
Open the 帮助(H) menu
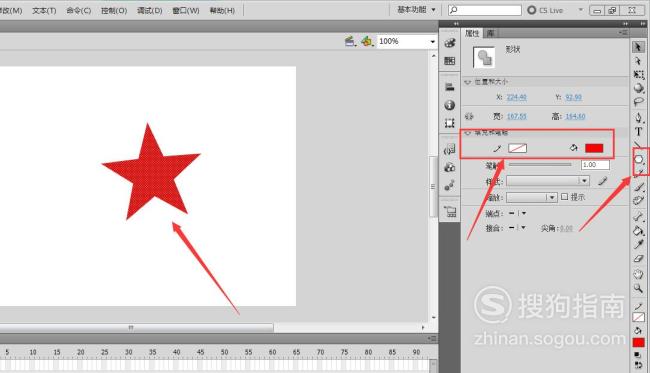click(x=222, y=10)
